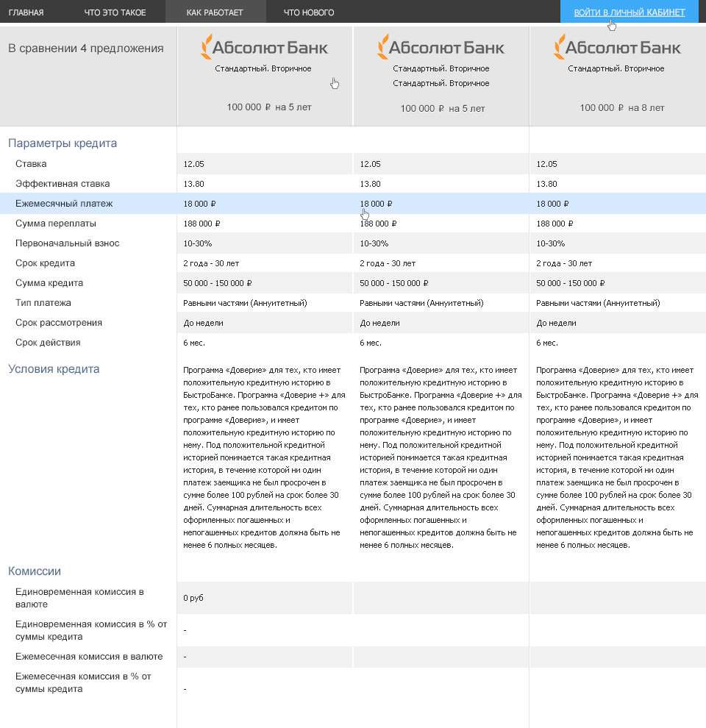Open the ЧТО НОВОГО section

tap(309, 13)
